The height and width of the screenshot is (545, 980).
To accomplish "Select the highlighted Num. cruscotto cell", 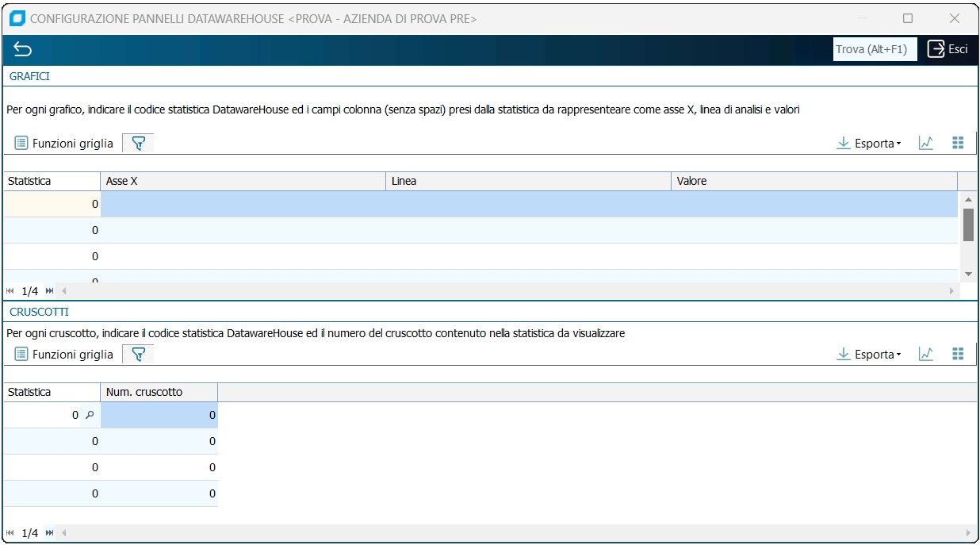I will pyautogui.click(x=159, y=415).
